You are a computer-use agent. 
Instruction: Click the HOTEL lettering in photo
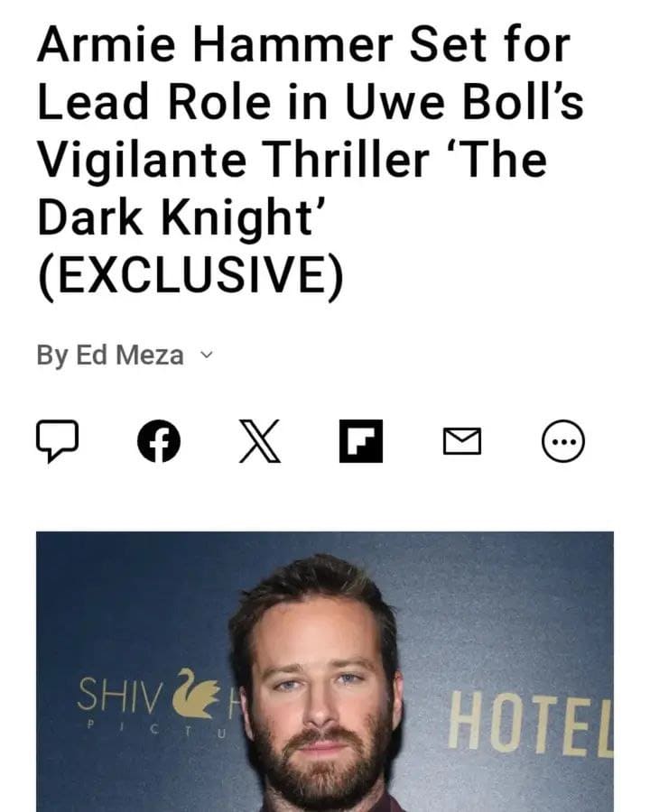point(530,724)
